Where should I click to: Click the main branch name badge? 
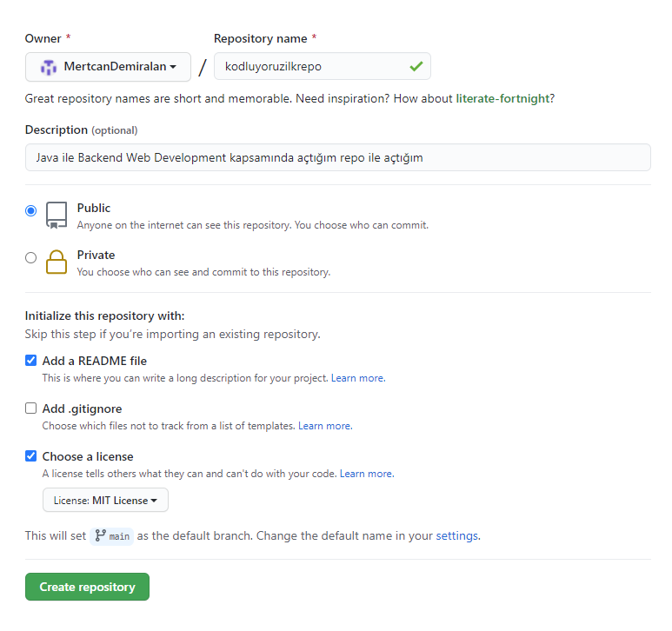(112, 536)
